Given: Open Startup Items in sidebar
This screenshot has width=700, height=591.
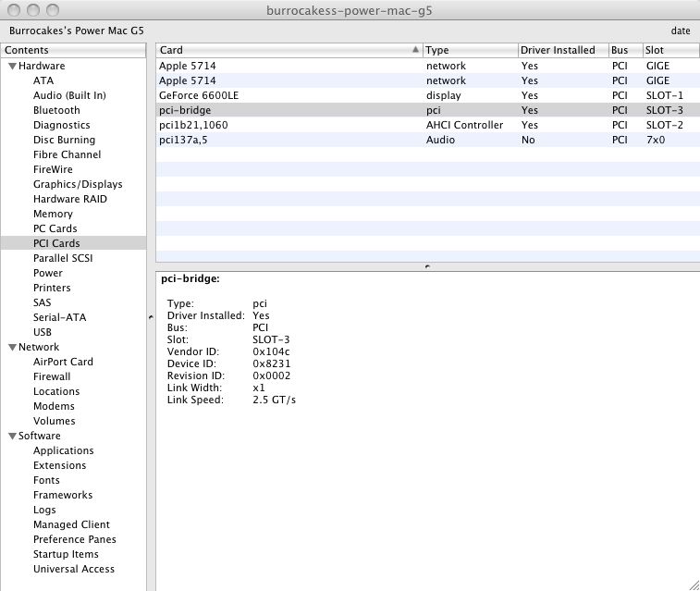Looking at the screenshot, I should [68, 554].
